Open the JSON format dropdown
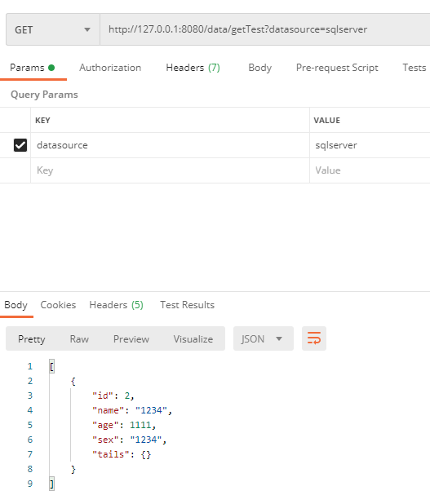Image resolution: width=430 pixels, height=504 pixels. pyautogui.click(x=264, y=338)
